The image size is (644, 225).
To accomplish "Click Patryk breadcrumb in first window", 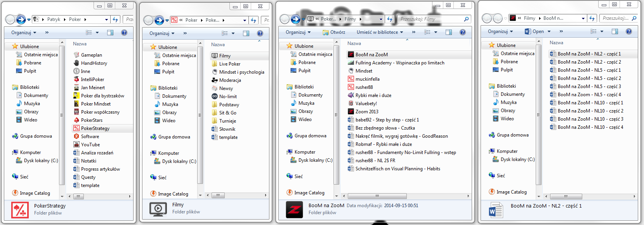I will (x=54, y=19).
